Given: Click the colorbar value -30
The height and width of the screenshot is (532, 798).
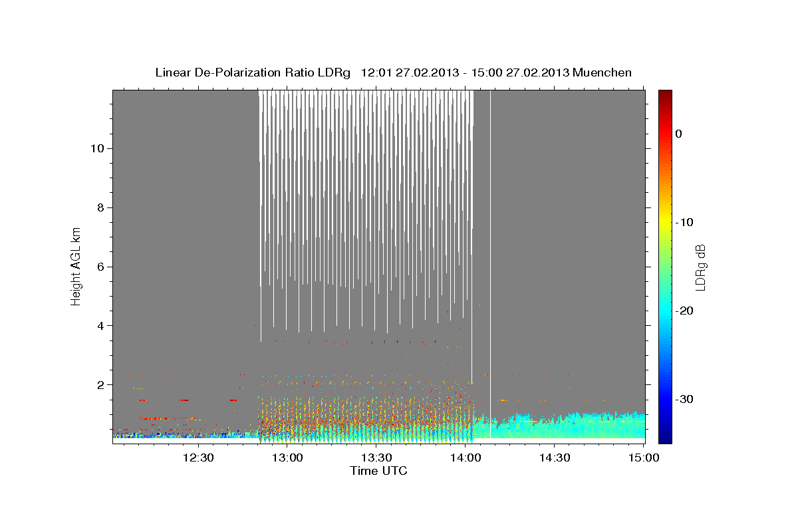Looking at the screenshot, I should 685,399.
